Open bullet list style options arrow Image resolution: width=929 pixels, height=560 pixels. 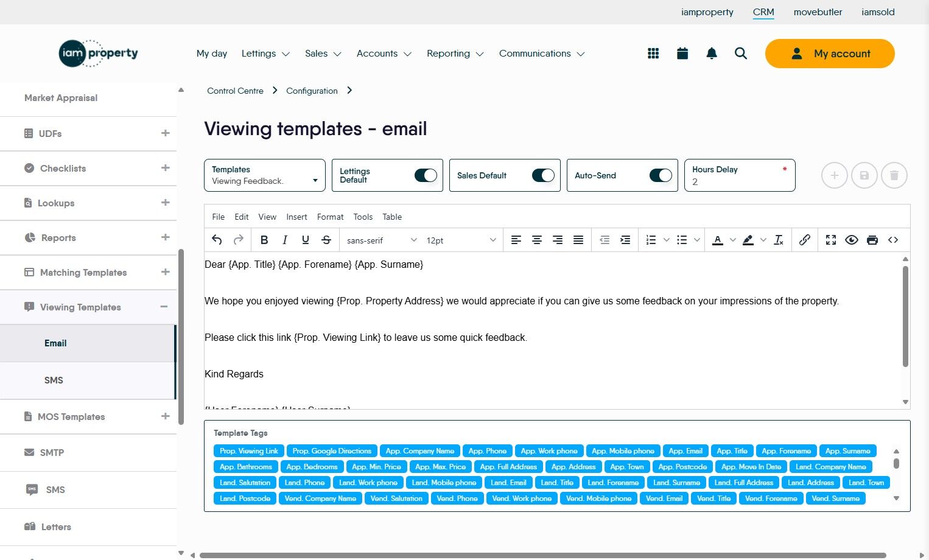(697, 240)
